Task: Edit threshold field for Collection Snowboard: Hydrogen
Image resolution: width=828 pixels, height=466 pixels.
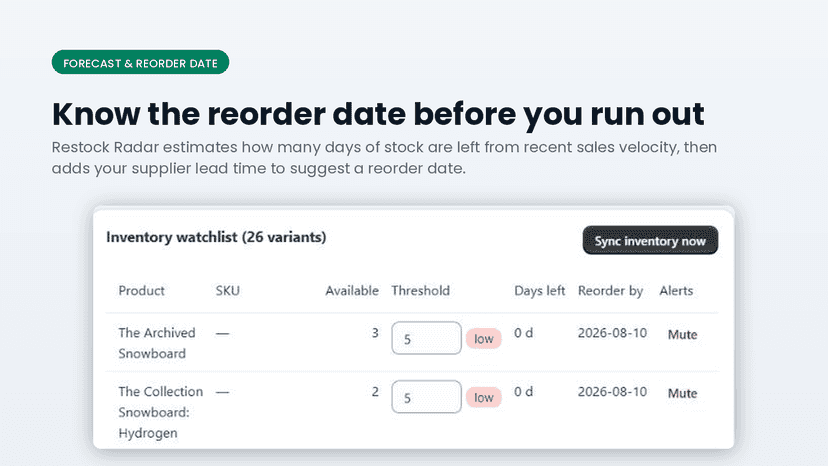Action: pyautogui.click(x=426, y=397)
